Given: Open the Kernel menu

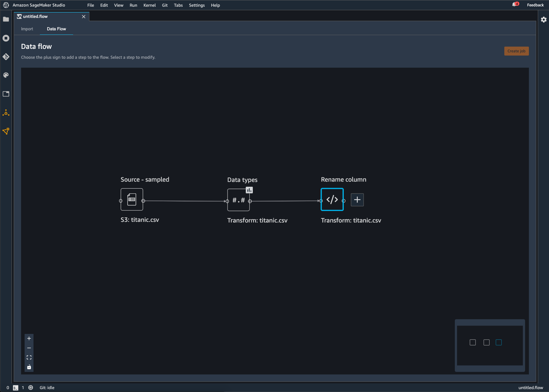Looking at the screenshot, I should [149, 5].
